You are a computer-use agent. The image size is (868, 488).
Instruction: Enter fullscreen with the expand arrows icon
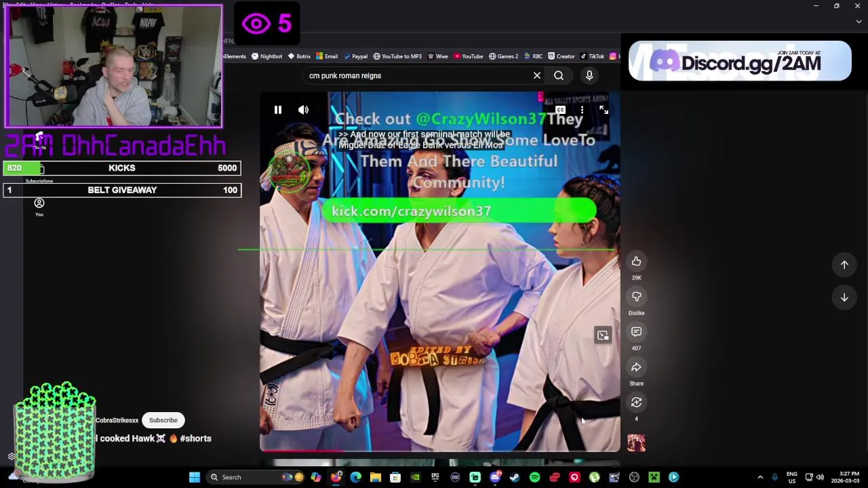click(x=604, y=110)
